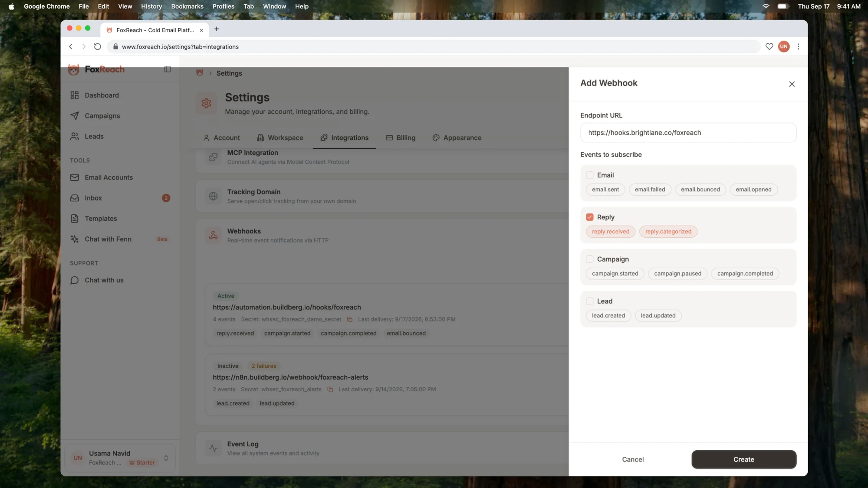The width and height of the screenshot is (868, 488).
Task: Check the Campaign events checkbox
Action: click(x=589, y=259)
